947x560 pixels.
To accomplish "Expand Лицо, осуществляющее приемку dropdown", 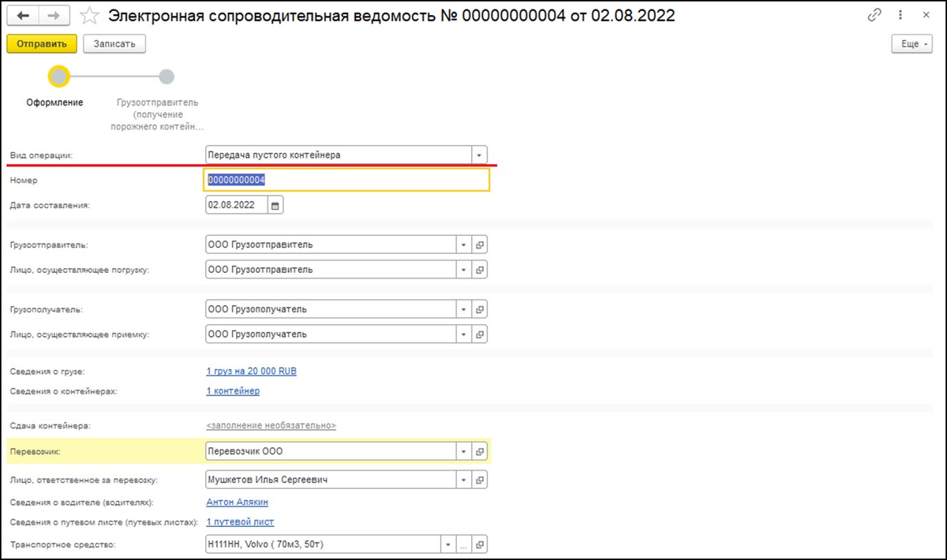I will point(463,334).
